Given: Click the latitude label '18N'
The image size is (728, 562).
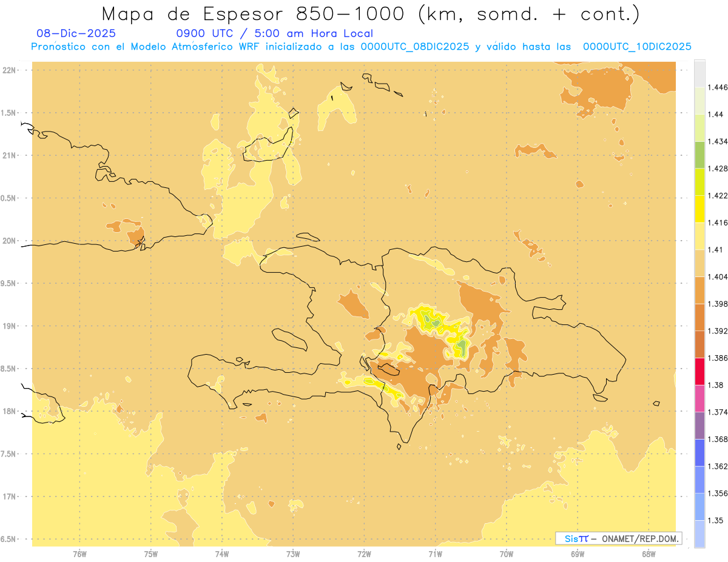Looking at the screenshot, I should 8,411.
